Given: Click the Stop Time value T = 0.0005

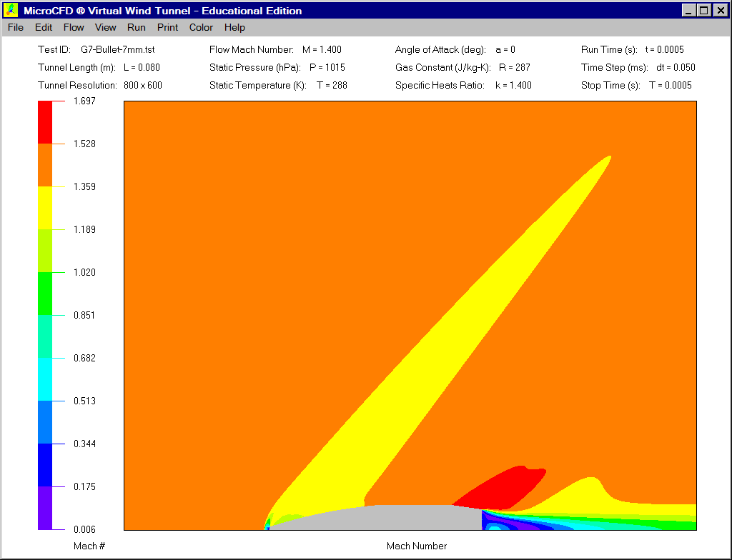Looking at the screenshot, I should pos(671,86).
